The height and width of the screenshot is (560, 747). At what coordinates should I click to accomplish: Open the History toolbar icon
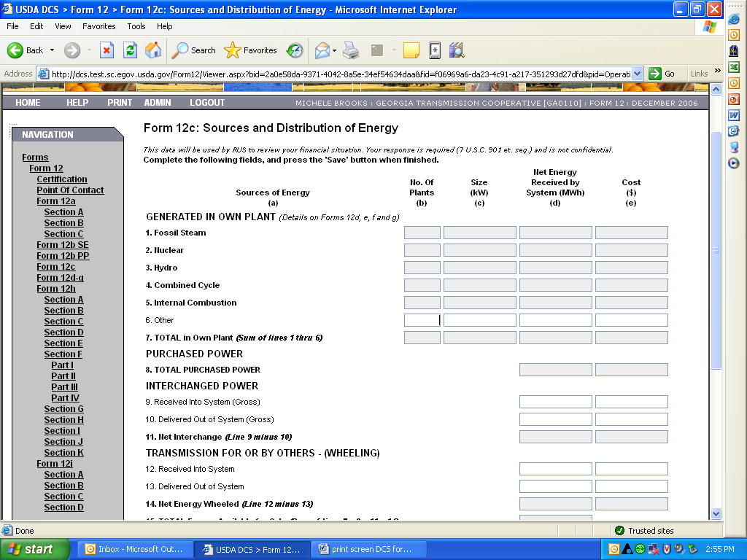tap(295, 50)
